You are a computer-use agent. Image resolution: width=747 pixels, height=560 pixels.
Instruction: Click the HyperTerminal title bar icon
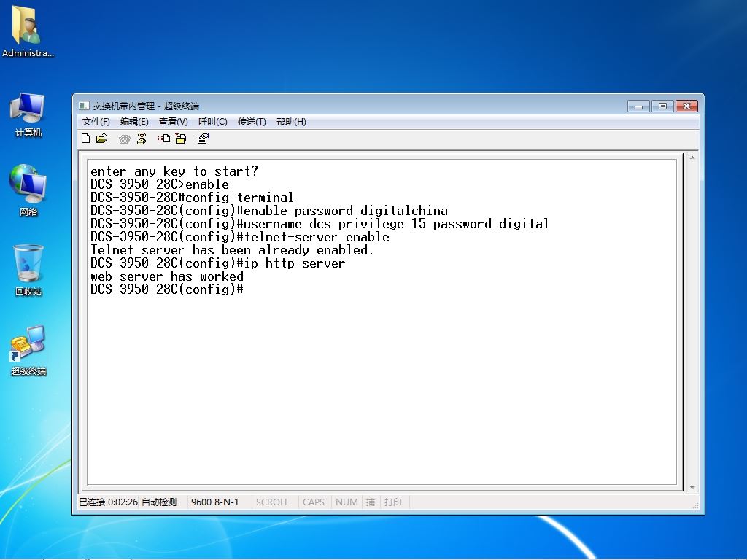coord(84,106)
